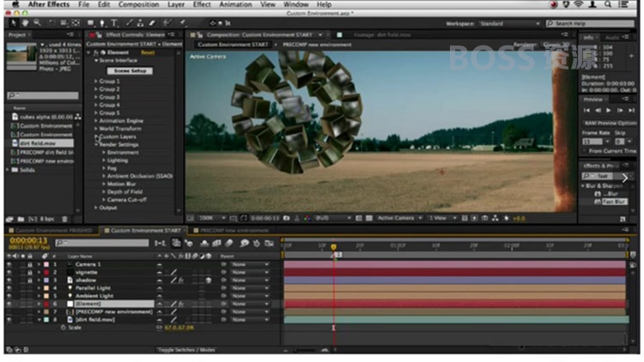Jump to first frame in Preview panel
The height and width of the screenshot is (362, 644).
[x=586, y=111]
